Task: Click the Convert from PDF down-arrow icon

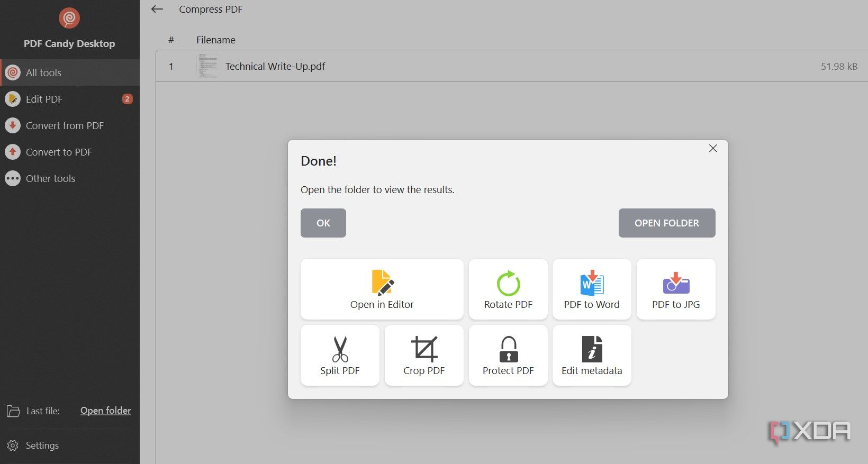Action: point(13,125)
